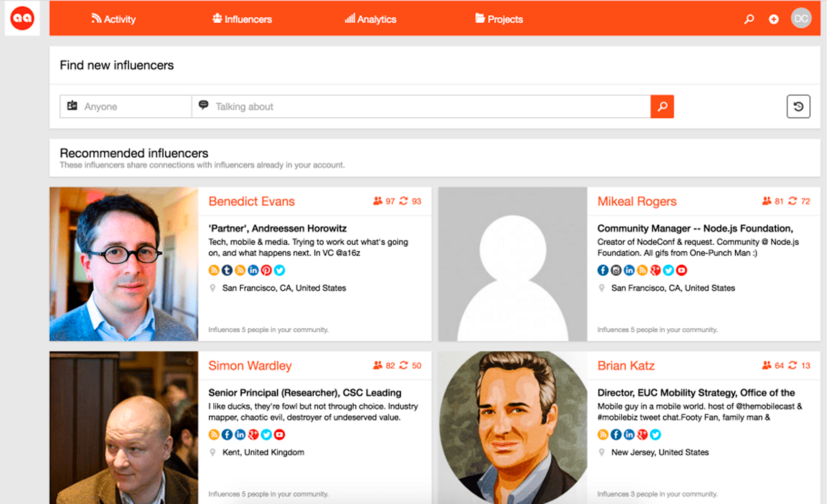Click the plus add icon in the top bar
The height and width of the screenshot is (504, 827).
click(x=774, y=19)
